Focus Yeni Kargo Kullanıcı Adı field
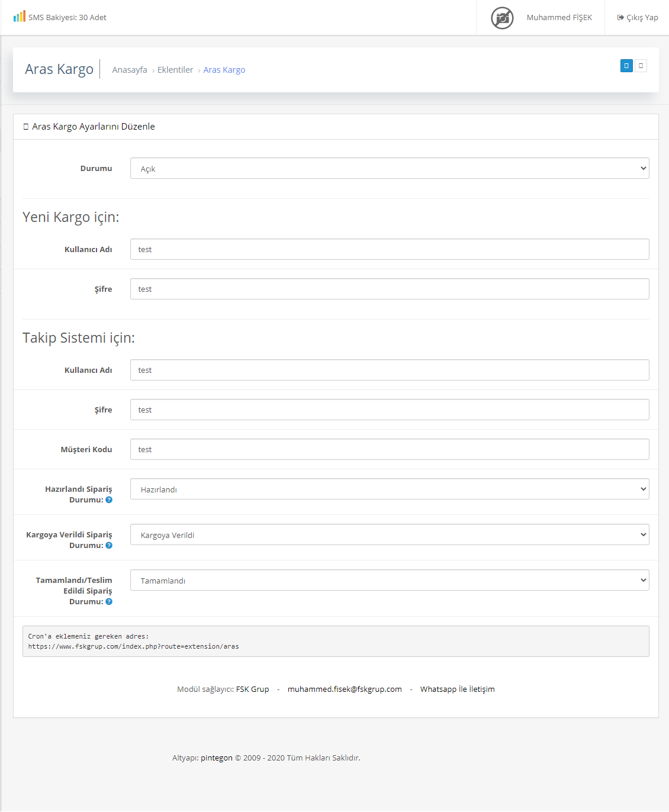Screen dimensions: 669x812 pos(390,249)
